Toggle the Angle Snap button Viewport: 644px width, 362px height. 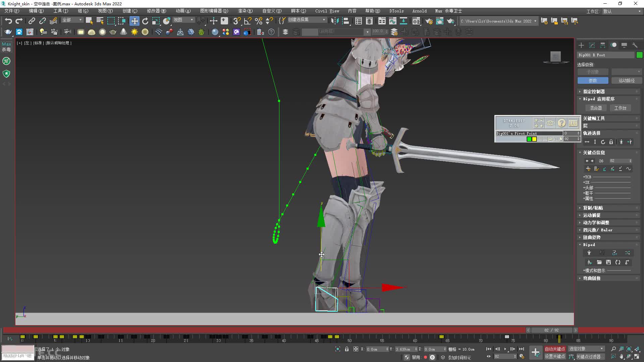[x=248, y=21]
